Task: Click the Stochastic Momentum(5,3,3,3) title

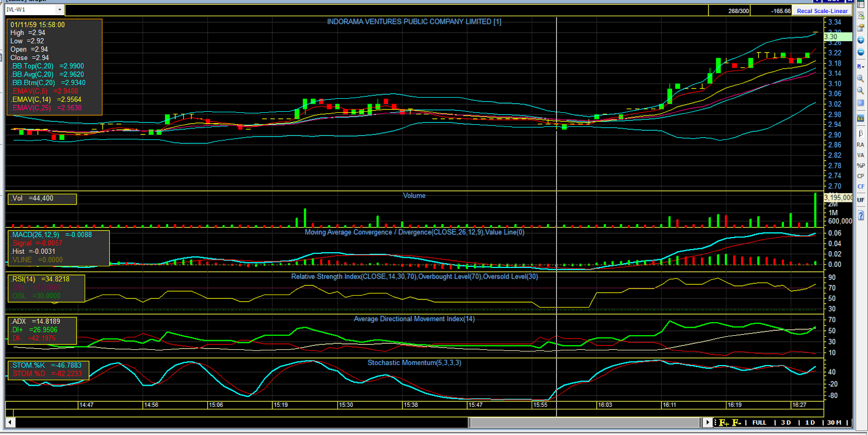Action: [x=414, y=363]
